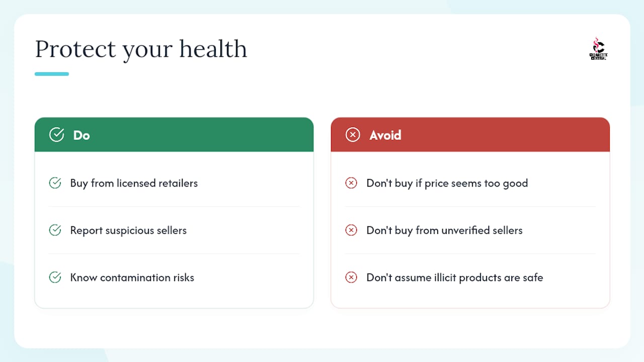644x362 pixels.
Task: Click the checkmark icon in Do header
Action: 56,135
